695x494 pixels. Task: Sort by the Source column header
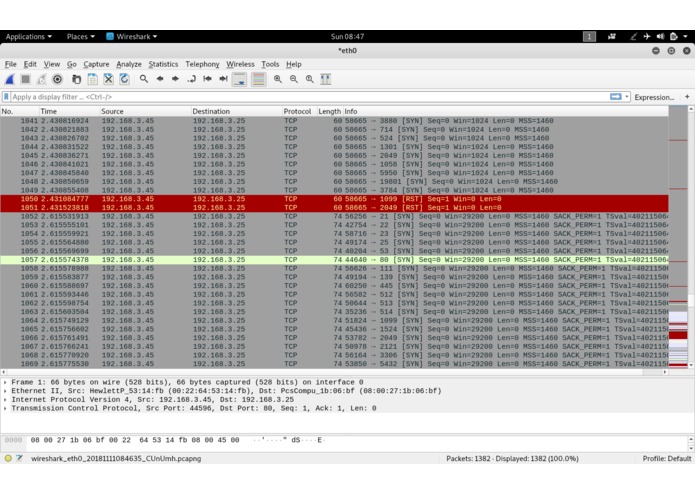(145, 111)
